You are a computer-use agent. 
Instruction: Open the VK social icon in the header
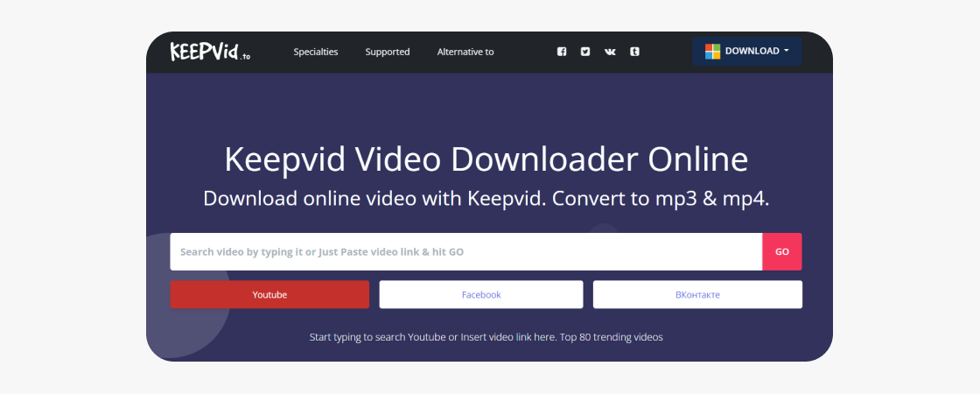610,52
